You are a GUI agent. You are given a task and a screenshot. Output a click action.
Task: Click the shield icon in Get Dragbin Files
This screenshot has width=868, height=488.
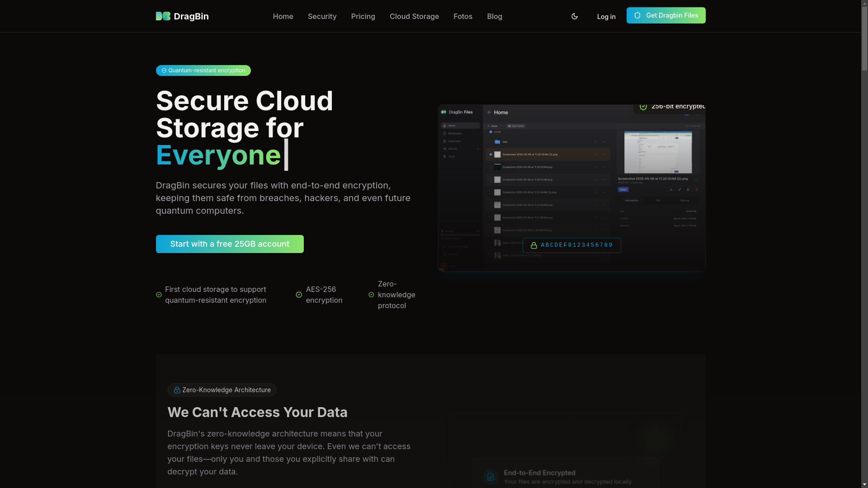[x=637, y=15]
